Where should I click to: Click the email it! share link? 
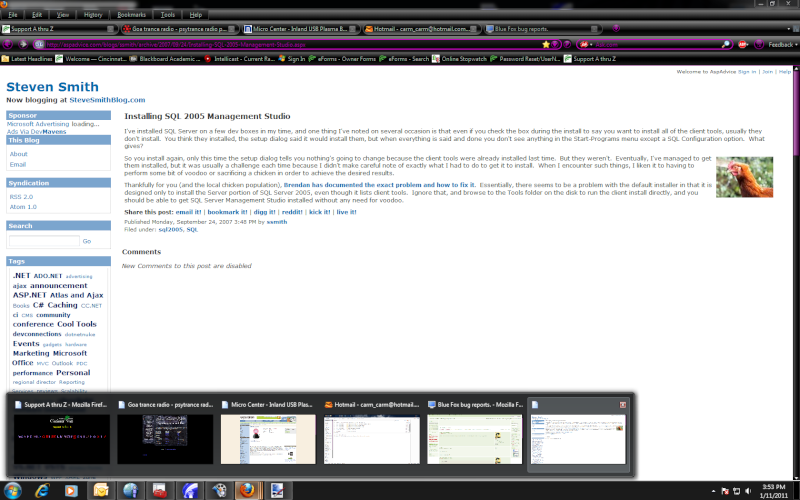pyautogui.click(x=188, y=212)
